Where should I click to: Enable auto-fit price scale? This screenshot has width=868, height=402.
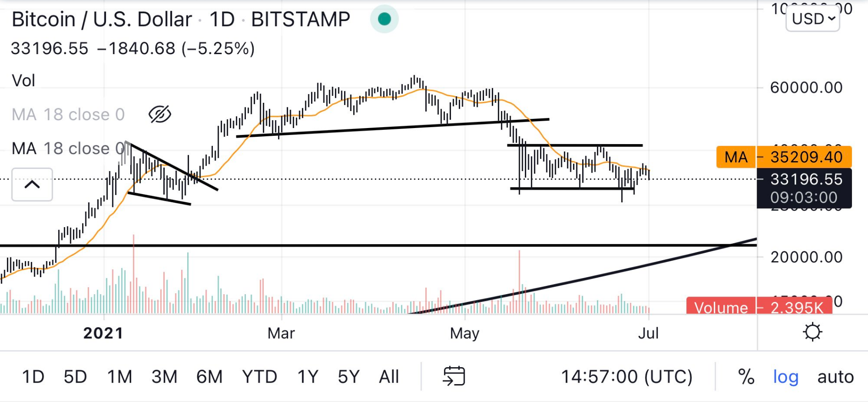(x=835, y=377)
